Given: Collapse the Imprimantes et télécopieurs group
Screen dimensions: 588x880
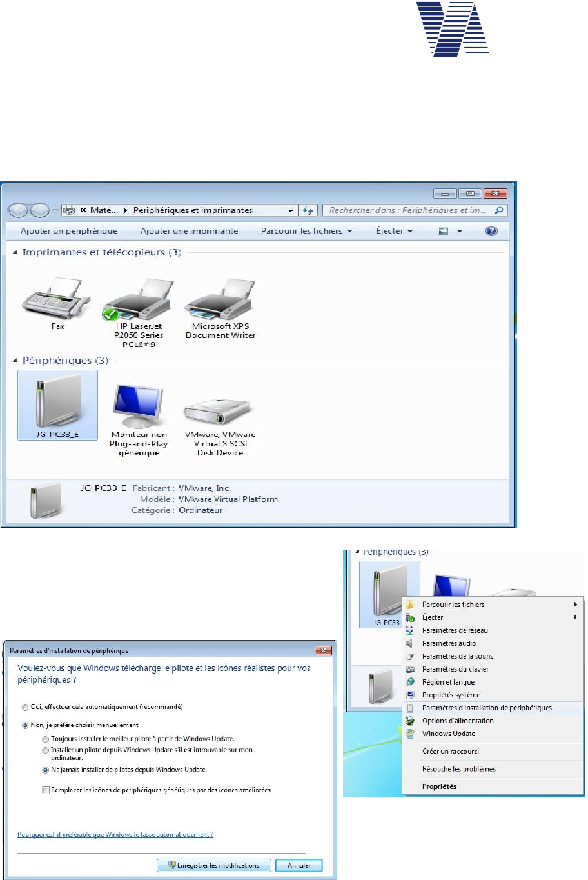Looking at the screenshot, I should point(15,252).
